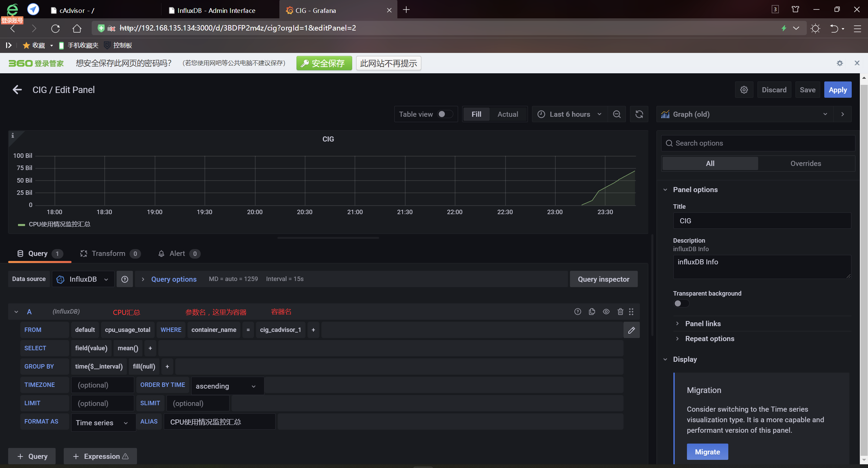Add GROUP BY clause with plus button
The width and height of the screenshot is (868, 468).
click(167, 367)
